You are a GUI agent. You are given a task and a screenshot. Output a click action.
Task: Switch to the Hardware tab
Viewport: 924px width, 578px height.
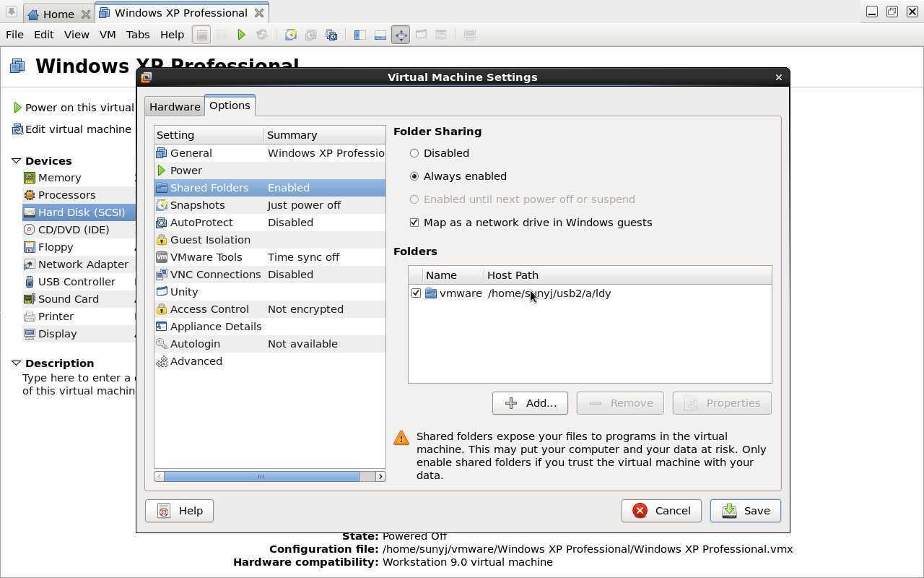[175, 107]
